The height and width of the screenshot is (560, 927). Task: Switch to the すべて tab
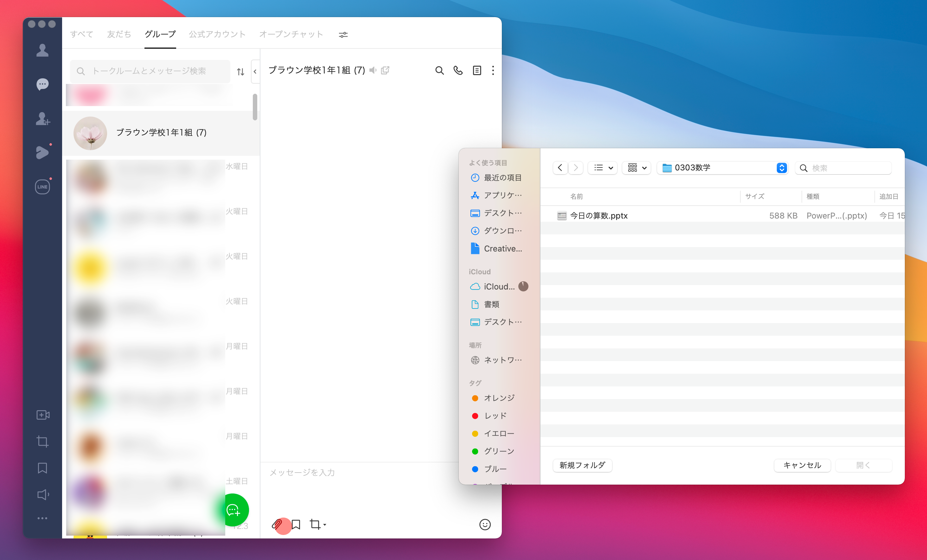click(82, 34)
